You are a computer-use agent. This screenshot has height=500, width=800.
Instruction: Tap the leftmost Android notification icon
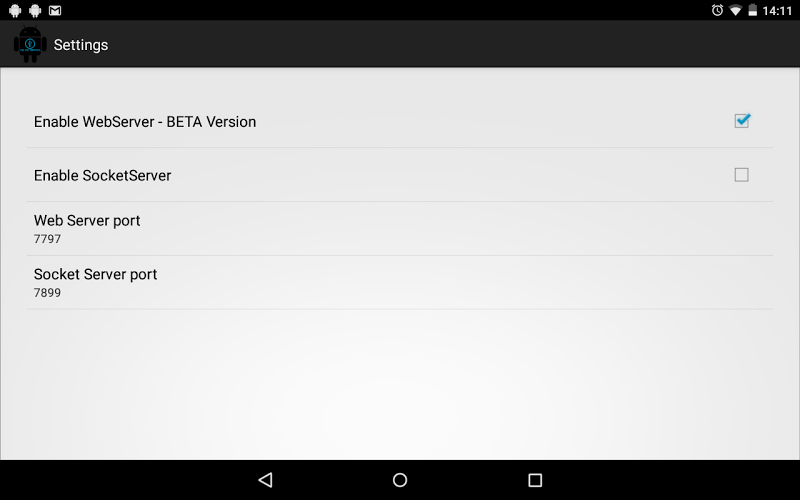pos(15,10)
